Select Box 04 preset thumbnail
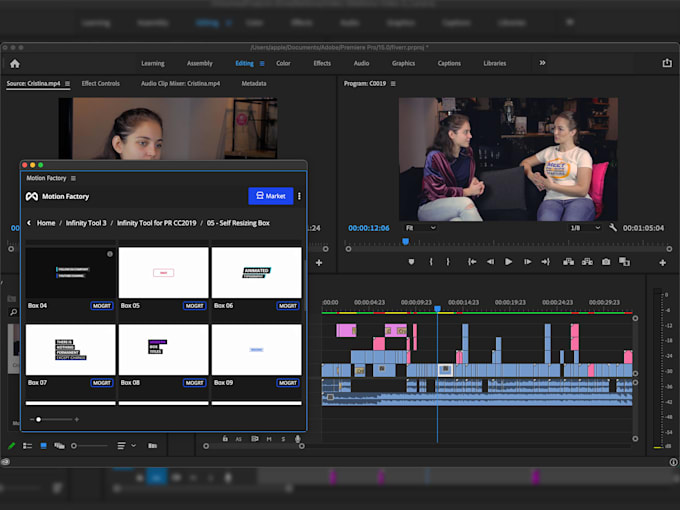The image size is (680, 510). pos(70,272)
